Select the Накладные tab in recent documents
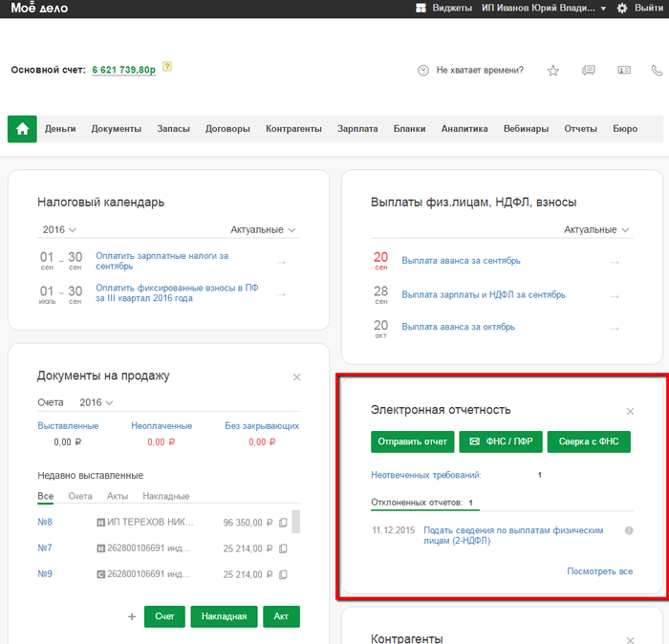Screen dimensions: 669x644 click(x=165, y=497)
